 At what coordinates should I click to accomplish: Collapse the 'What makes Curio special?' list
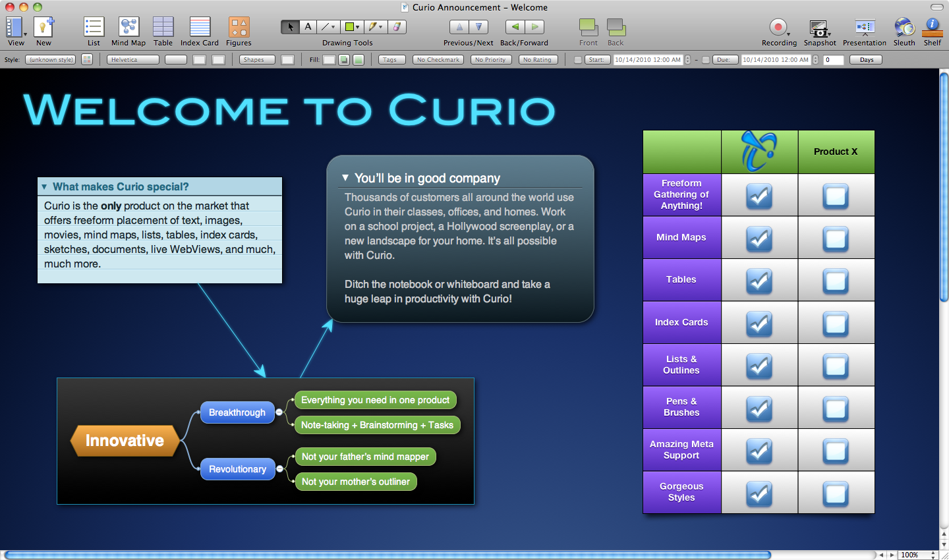tap(44, 187)
